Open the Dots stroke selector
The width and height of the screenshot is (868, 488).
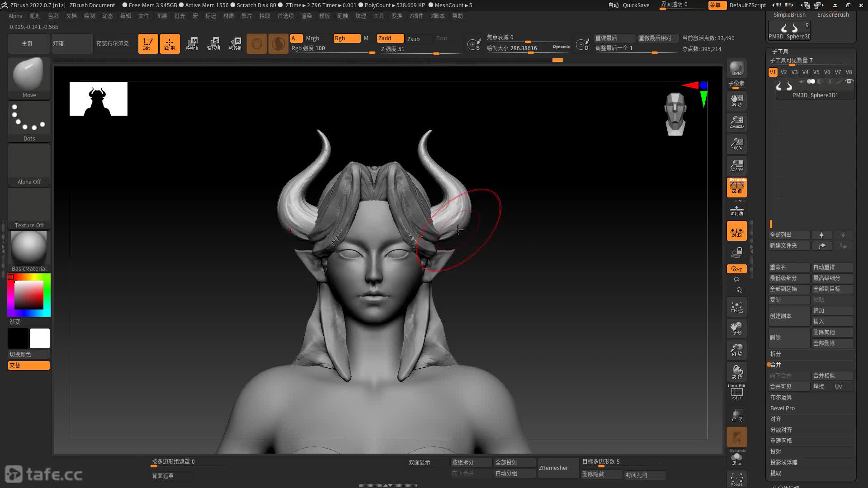[x=29, y=121]
